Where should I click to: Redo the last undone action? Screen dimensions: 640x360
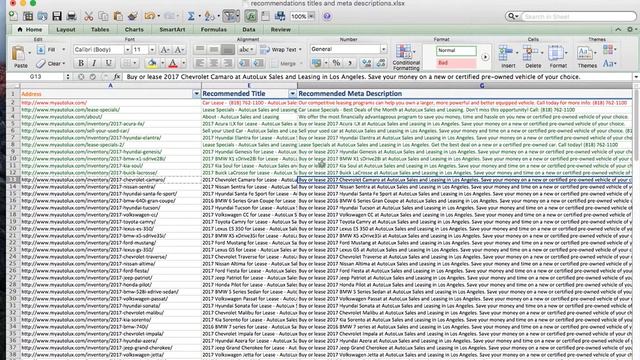169,16
